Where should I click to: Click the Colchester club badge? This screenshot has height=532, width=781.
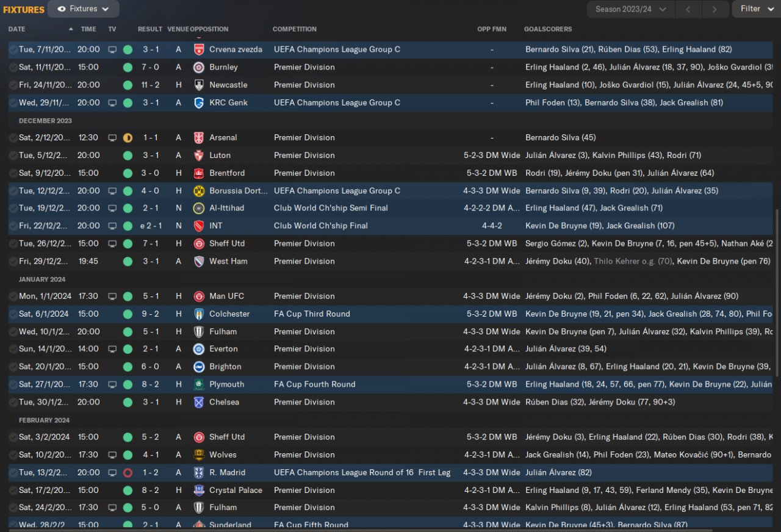[x=198, y=314]
